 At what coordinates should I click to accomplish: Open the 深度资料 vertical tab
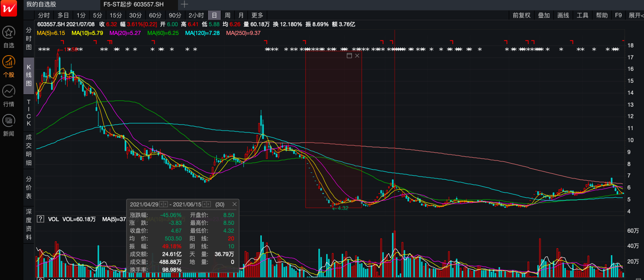[x=29, y=224]
